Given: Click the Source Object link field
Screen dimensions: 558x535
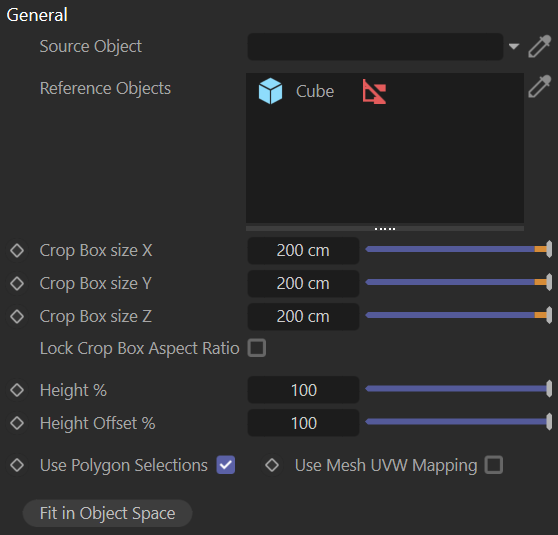Looking at the screenshot, I should (x=375, y=47).
